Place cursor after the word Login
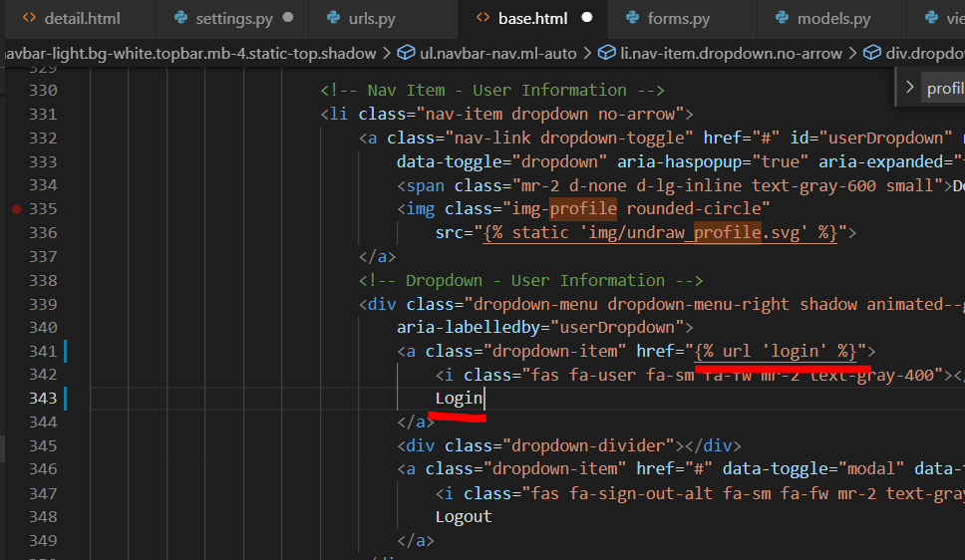Viewport: 965px width, 560px height. (x=484, y=399)
